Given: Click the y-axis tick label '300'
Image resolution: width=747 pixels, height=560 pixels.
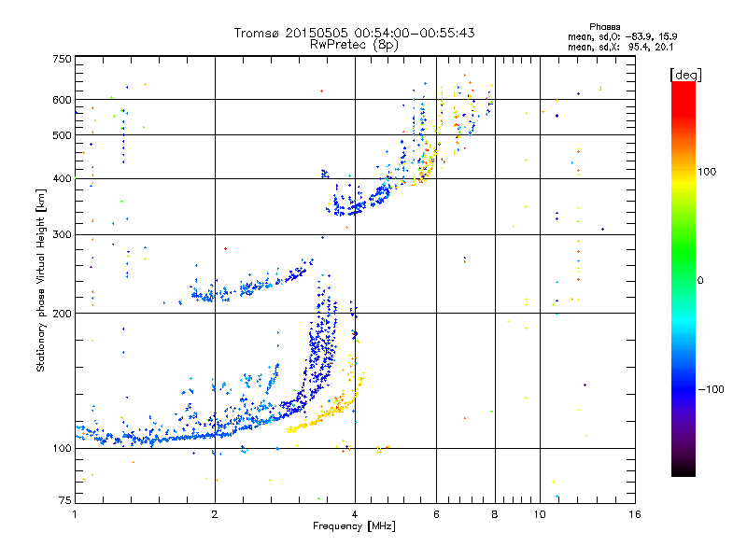Looking at the screenshot, I should [62, 235].
